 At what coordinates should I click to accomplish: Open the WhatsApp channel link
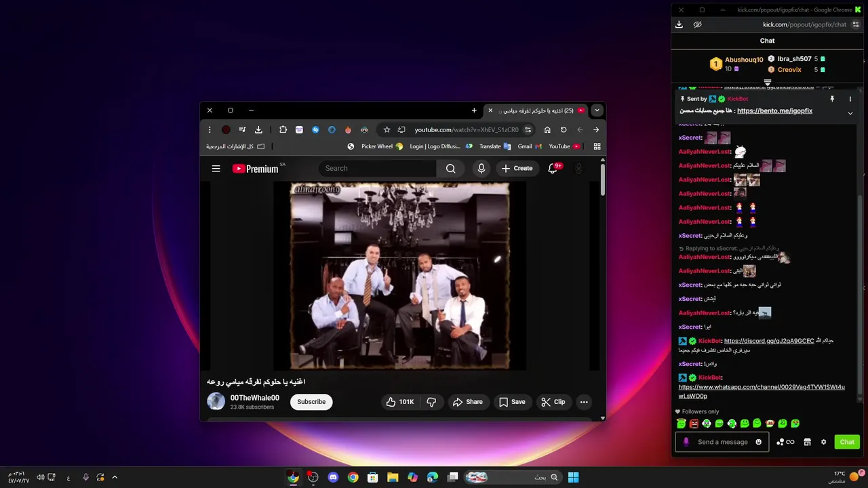click(x=762, y=392)
